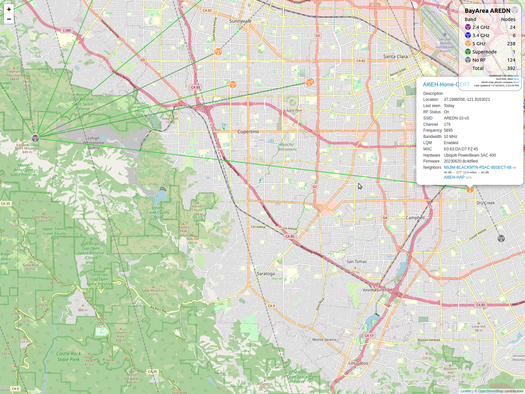
Task: Click the AI6EH orange marker below the popup
Action: point(470,189)
